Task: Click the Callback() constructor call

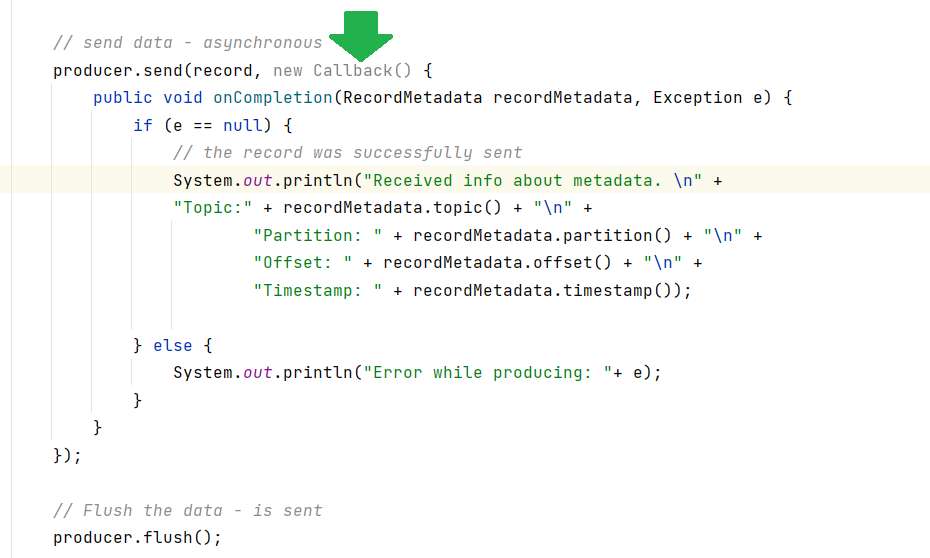Action: coord(362,71)
